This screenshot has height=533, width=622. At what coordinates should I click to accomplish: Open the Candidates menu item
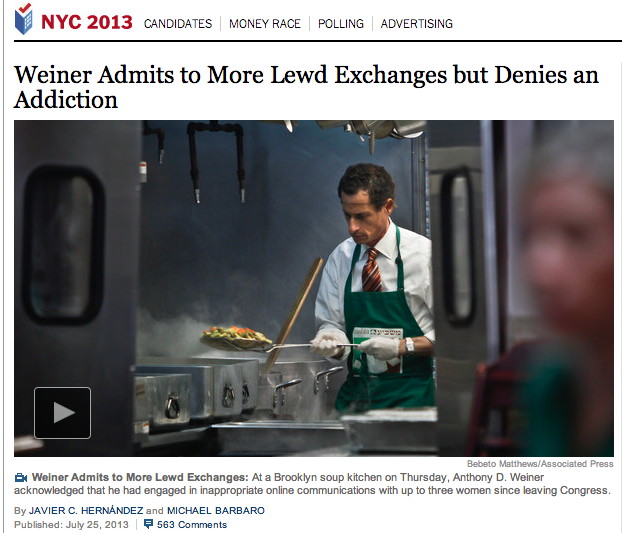click(178, 24)
